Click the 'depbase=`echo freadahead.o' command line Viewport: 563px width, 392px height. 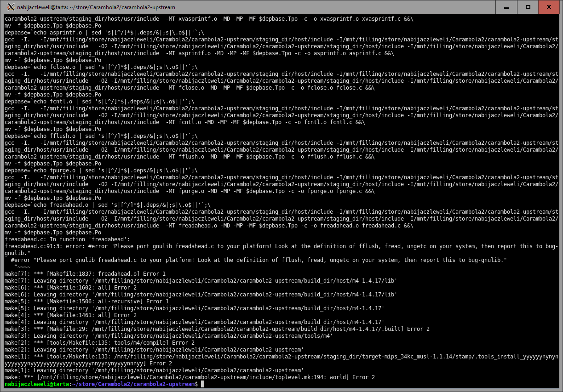[107, 205]
